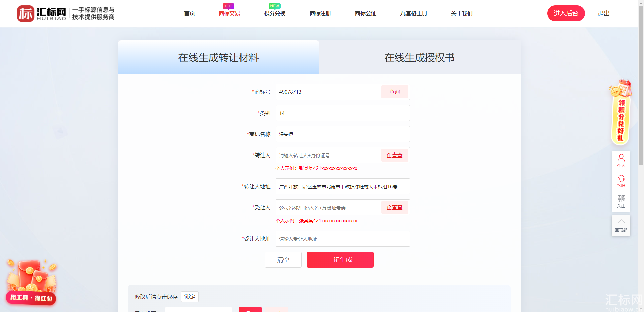
Task: Log out via the 退出 link
Action: coord(604,13)
